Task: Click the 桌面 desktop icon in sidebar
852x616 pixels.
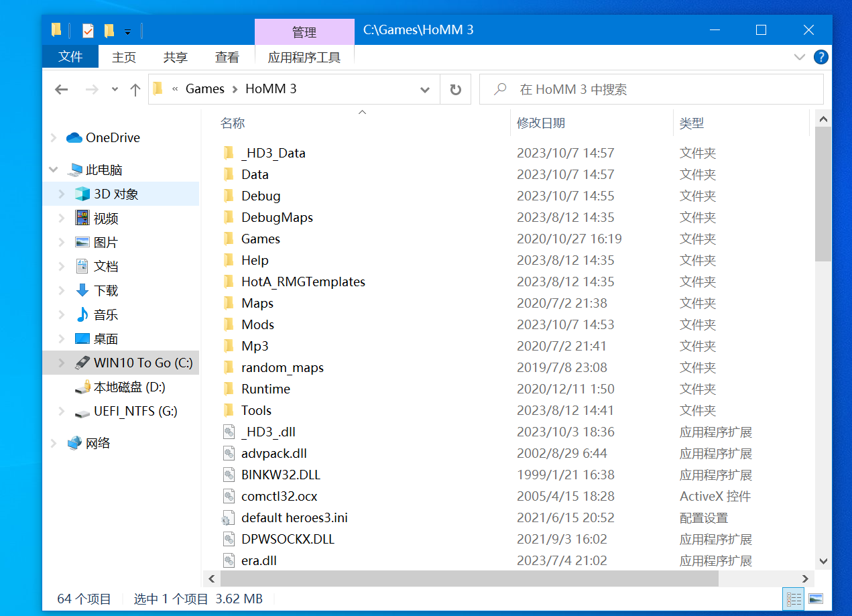Action: point(82,339)
